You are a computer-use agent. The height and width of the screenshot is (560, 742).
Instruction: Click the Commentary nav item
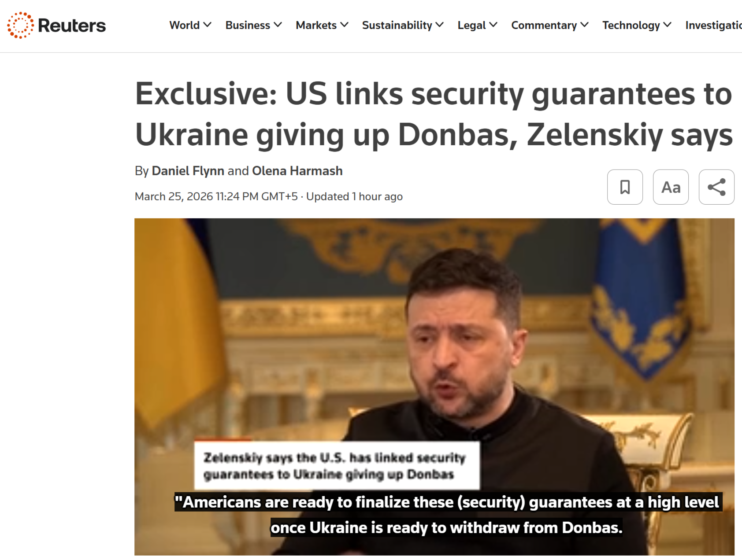click(x=544, y=25)
